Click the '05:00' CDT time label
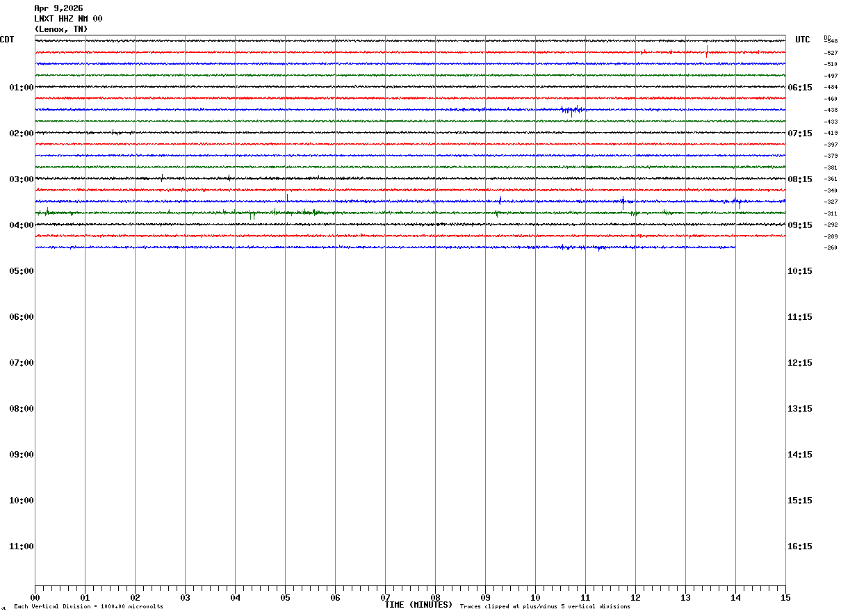Screen dimensions: 841x616 point(22,271)
